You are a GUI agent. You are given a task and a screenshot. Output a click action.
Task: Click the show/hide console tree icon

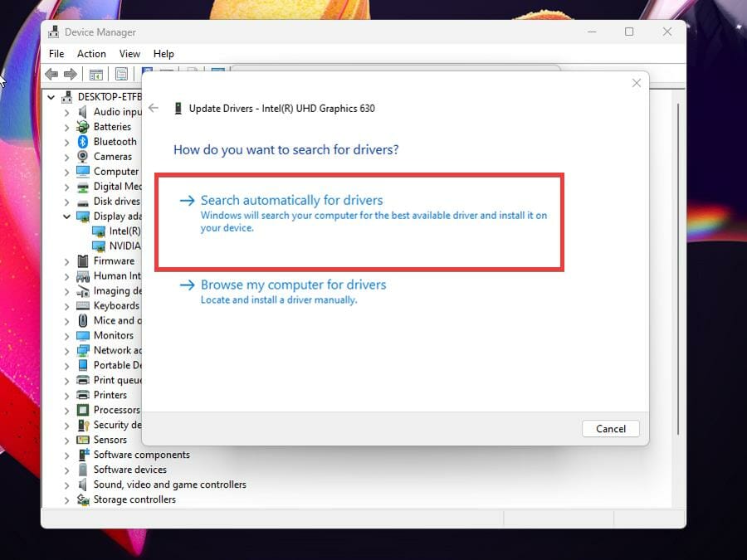click(x=95, y=75)
